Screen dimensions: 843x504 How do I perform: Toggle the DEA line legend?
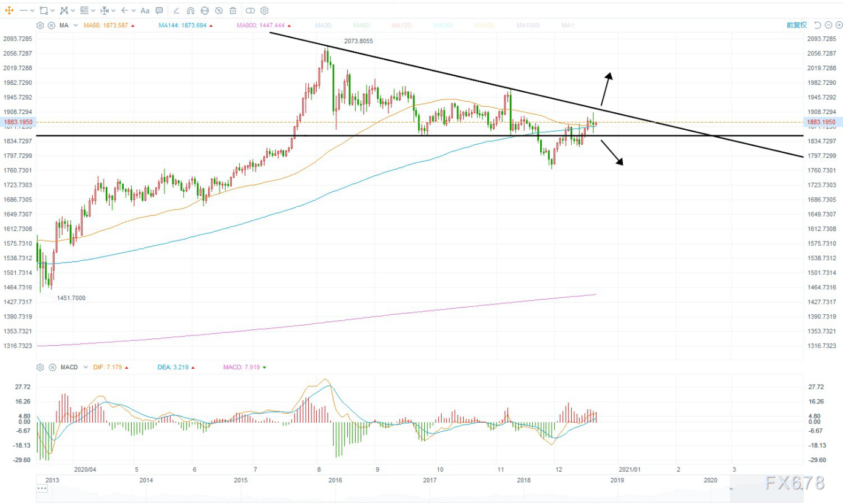click(174, 367)
